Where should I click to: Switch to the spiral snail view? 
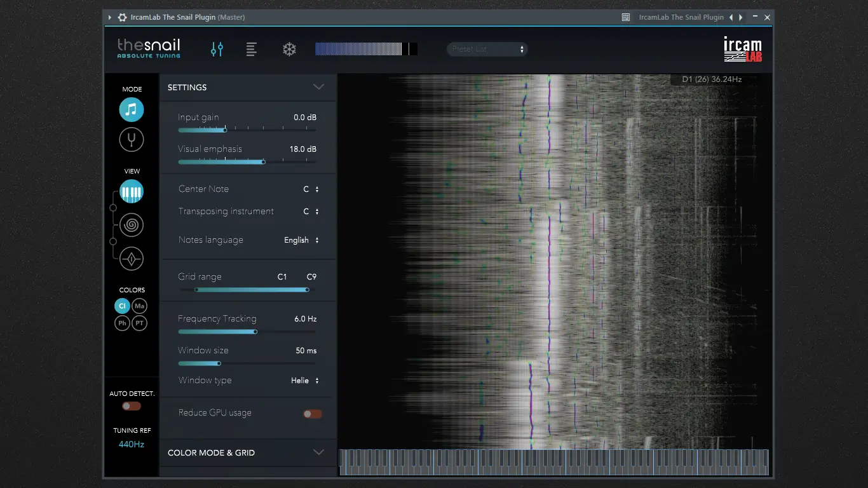click(132, 225)
